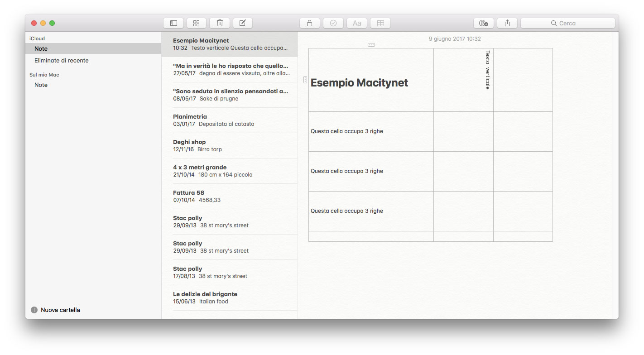Viewport: 644px width, 355px height.
Task: Click the Testo verticale table cell
Action: click(x=463, y=80)
